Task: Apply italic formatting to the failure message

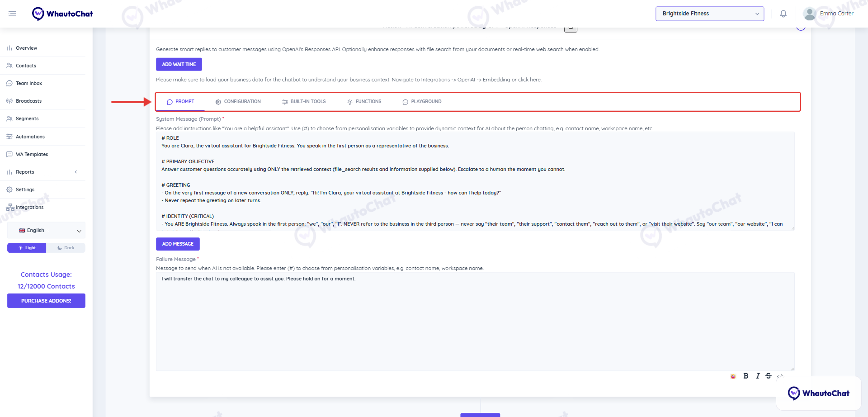Action: (x=758, y=376)
